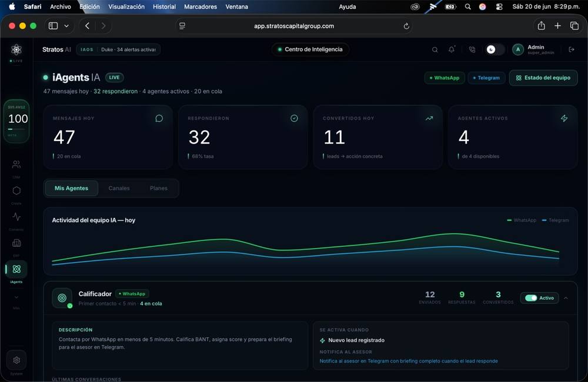Show the Safari tab overview icon
The width and height of the screenshot is (588, 382).
click(x=574, y=26)
